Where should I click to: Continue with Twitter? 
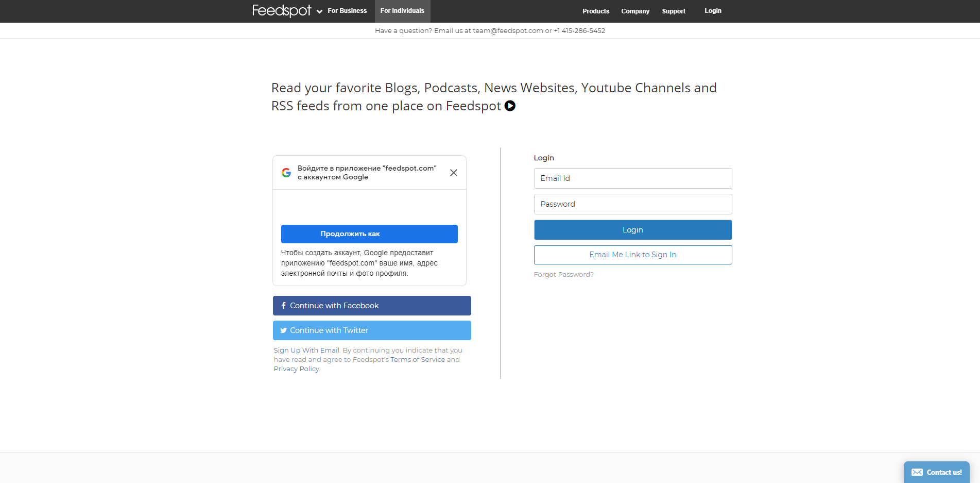[x=372, y=330]
